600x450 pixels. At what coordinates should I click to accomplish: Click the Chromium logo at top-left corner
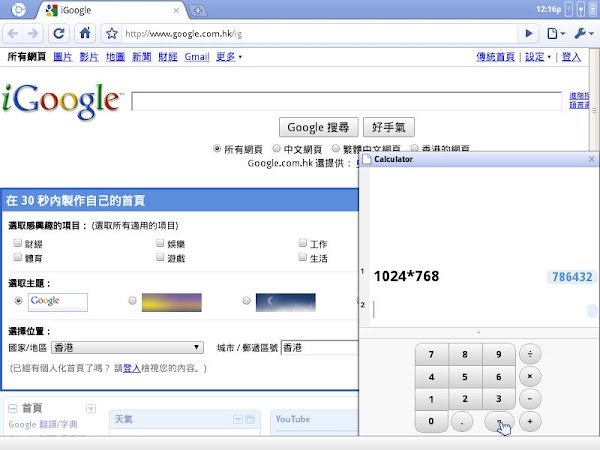[18, 10]
